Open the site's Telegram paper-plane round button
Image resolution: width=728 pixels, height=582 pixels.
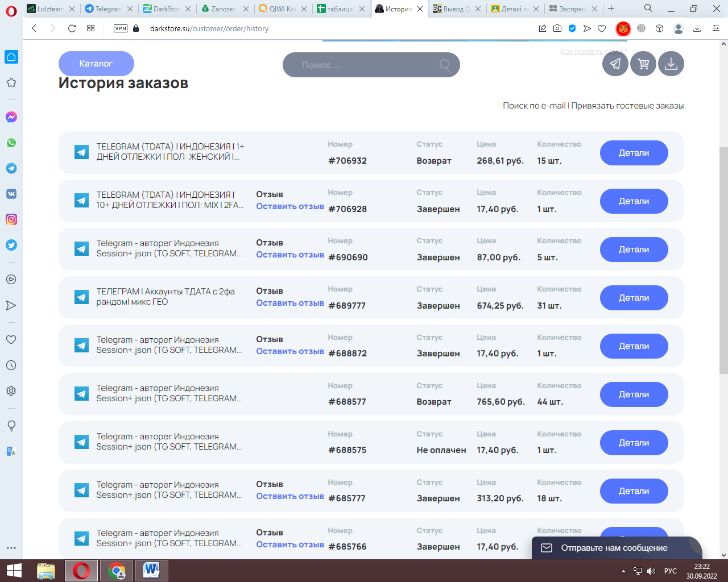[615, 64]
